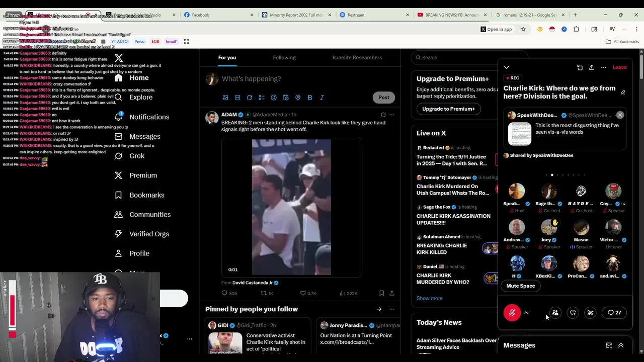
Task: Repost the Space with retweet icon
Action: [573, 313]
